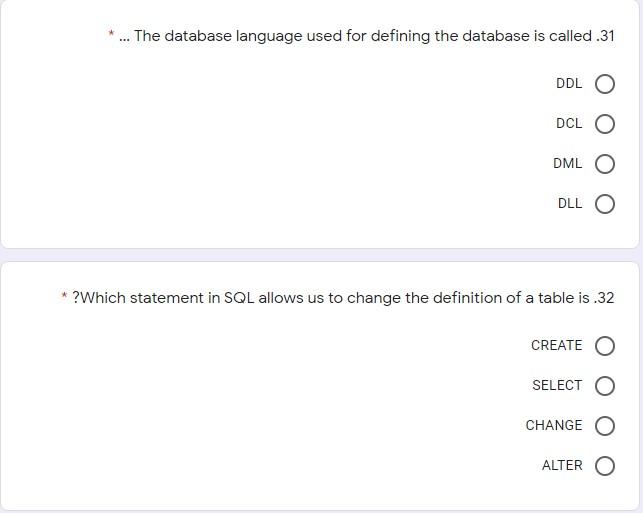Screen dimensions: 643x513
Task: Pick the DML radio button
Action: click(x=604, y=164)
